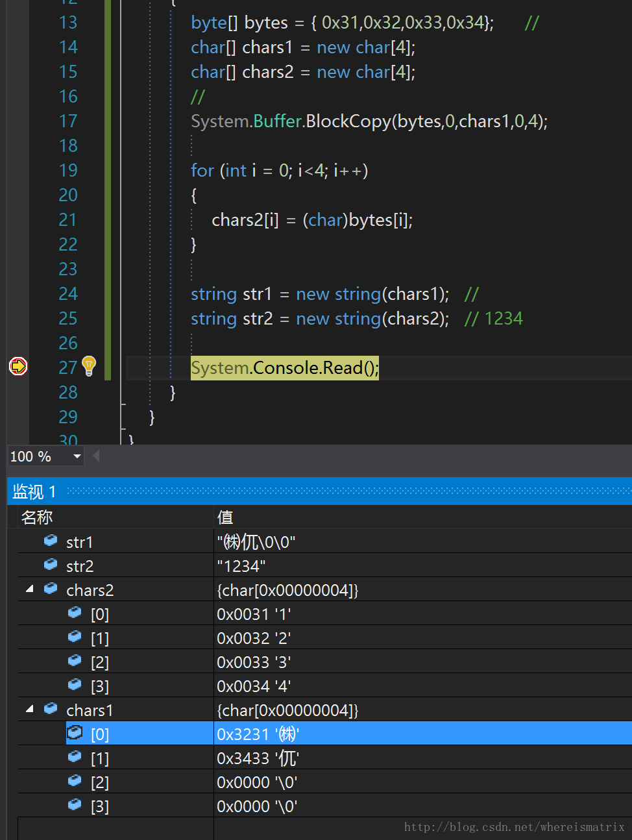The image size is (632, 840).
Task: Click the icon of selected chars1 [0] row
Action: (75, 732)
